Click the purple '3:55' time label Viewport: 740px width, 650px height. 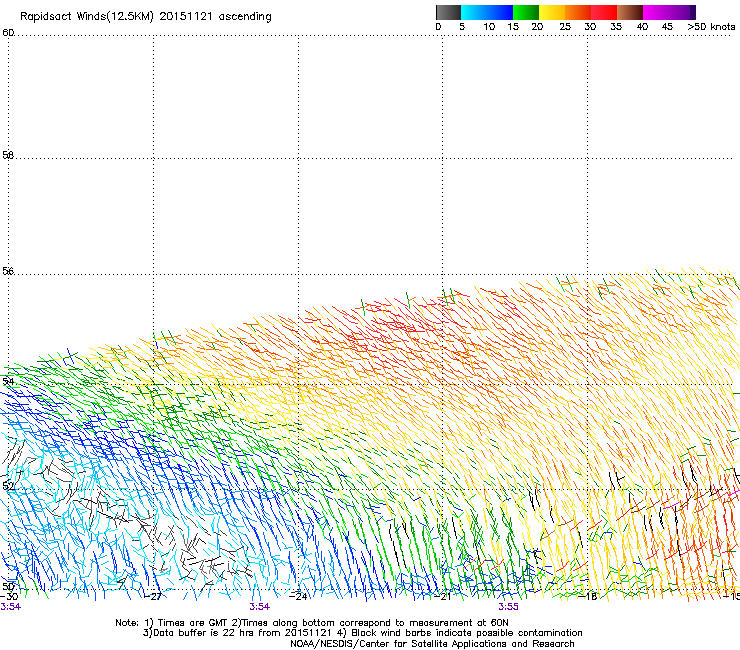(x=508, y=607)
